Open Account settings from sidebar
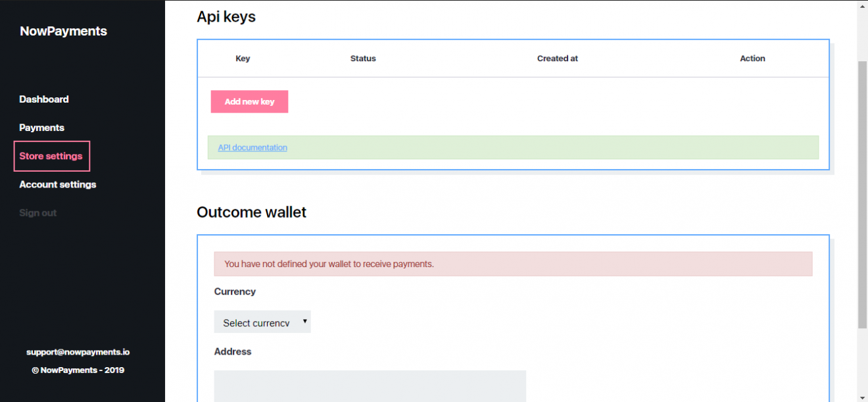Image resolution: width=868 pixels, height=402 pixels. 58,184
